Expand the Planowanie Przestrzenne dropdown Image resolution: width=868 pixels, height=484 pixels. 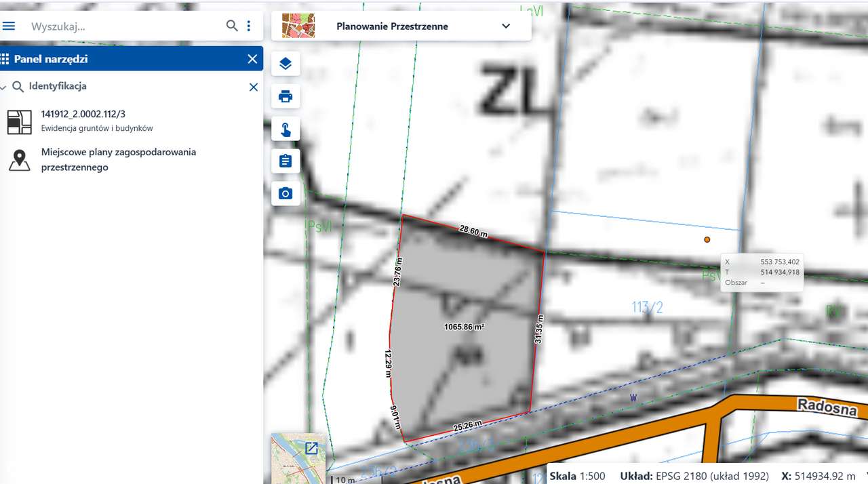(x=506, y=26)
